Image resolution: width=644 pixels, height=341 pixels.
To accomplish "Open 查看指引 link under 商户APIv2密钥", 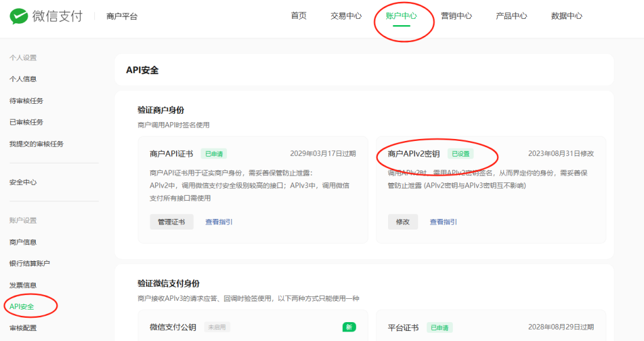I will point(443,222).
